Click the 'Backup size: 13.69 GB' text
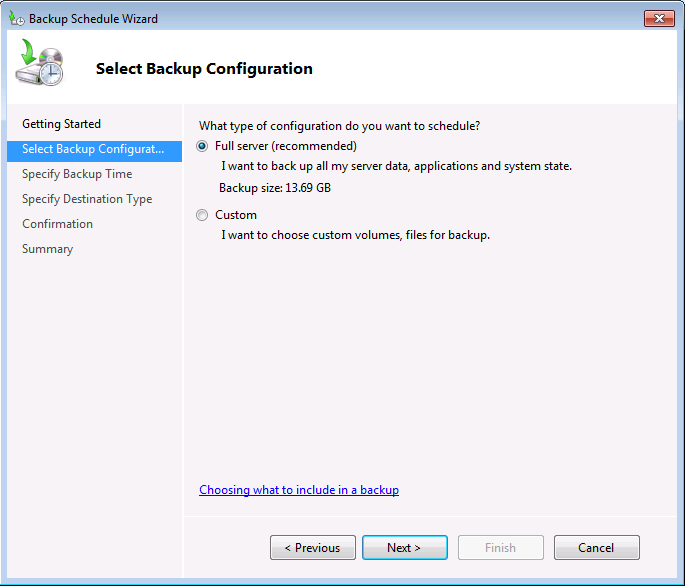Viewport: 685px width, 586px height. [274, 187]
